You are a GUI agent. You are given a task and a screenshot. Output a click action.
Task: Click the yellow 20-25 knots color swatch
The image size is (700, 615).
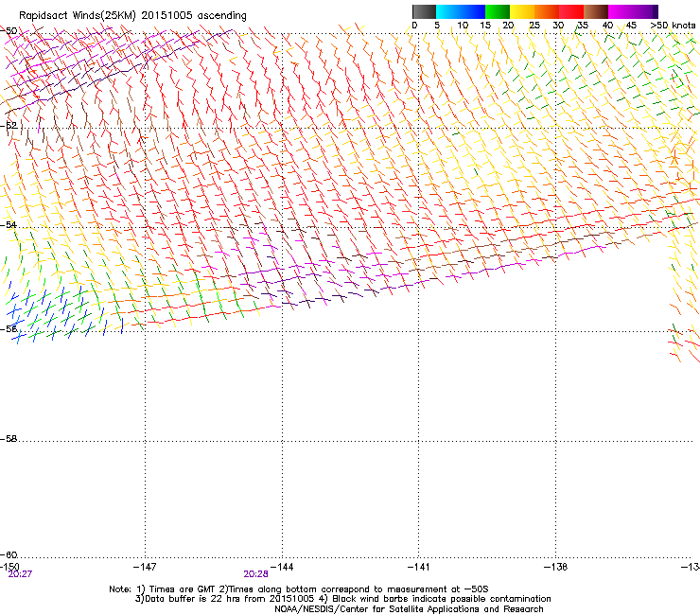click(x=522, y=11)
